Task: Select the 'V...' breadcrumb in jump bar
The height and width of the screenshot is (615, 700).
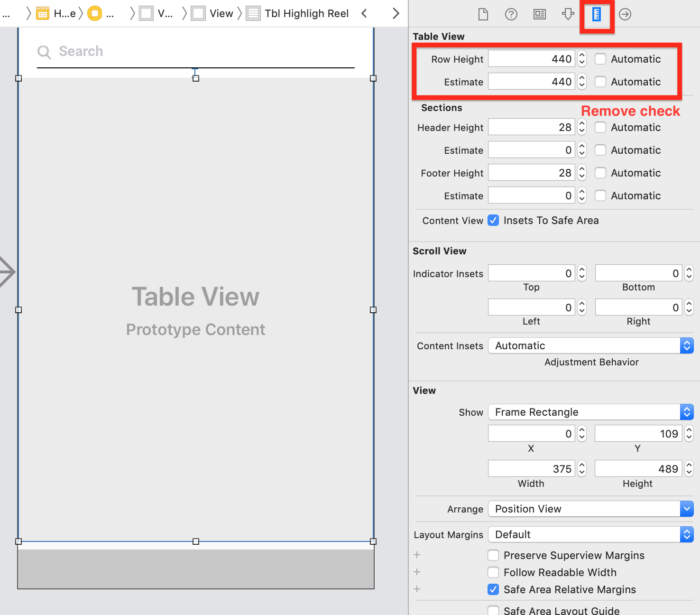Action: [x=165, y=13]
